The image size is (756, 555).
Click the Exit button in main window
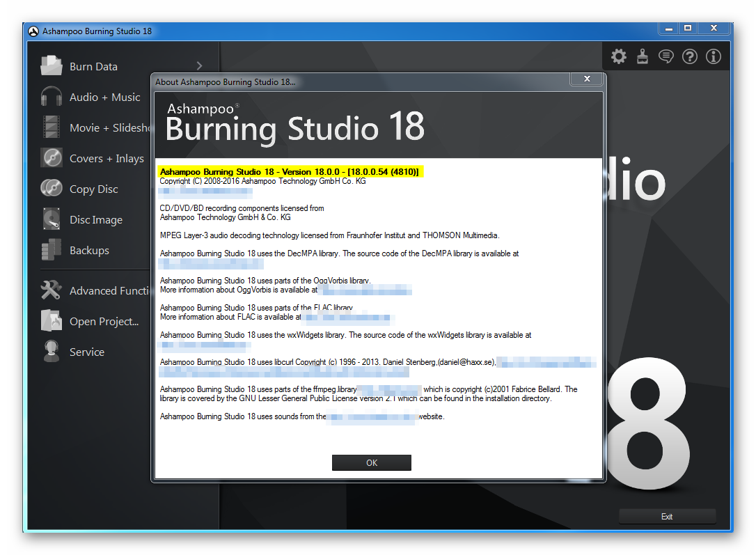(667, 517)
